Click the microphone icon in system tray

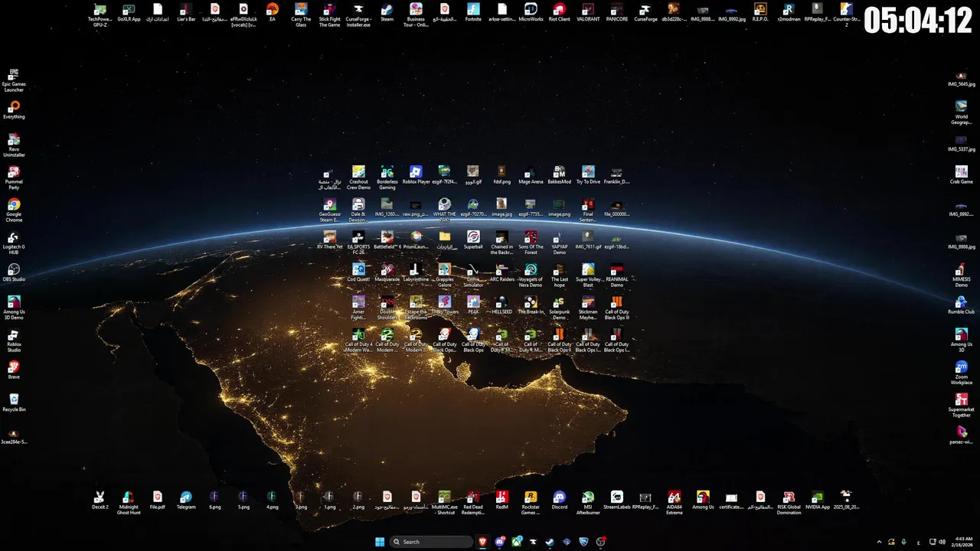click(x=904, y=542)
